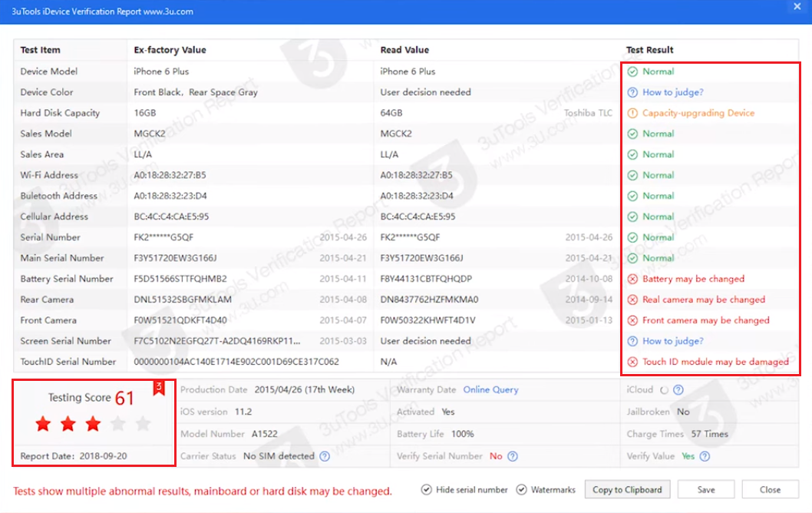Click the Sales Area green check icon
This screenshot has height=513, width=812.
pyautogui.click(x=632, y=154)
